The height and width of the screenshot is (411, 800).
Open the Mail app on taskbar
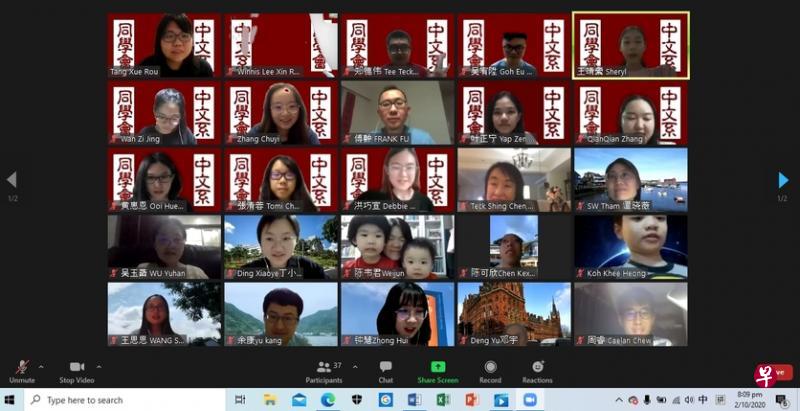tap(299, 400)
